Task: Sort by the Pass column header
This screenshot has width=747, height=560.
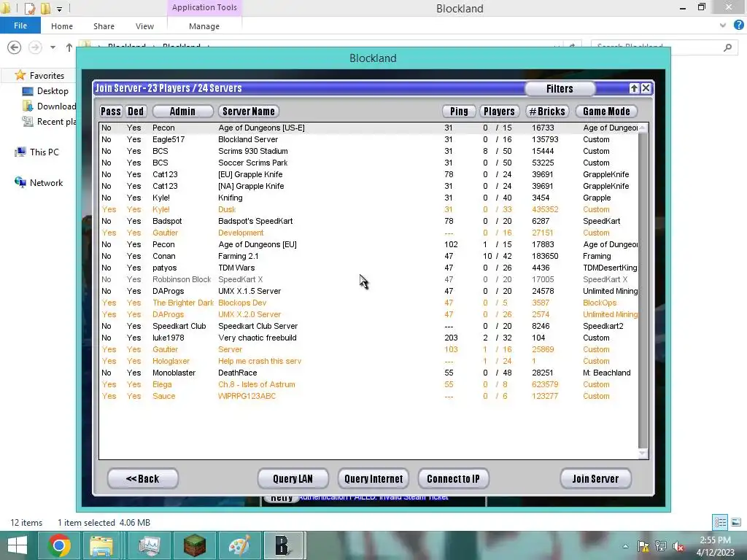Action: pyautogui.click(x=111, y=112)
